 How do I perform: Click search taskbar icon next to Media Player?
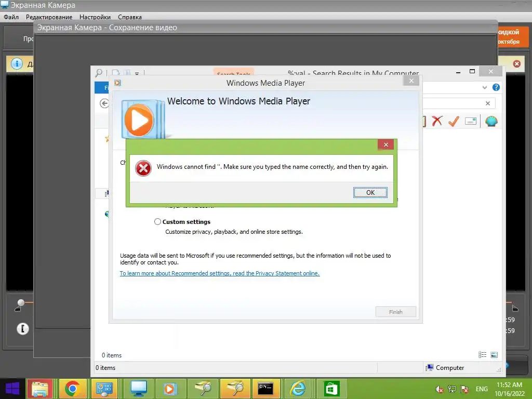(203, 389)
